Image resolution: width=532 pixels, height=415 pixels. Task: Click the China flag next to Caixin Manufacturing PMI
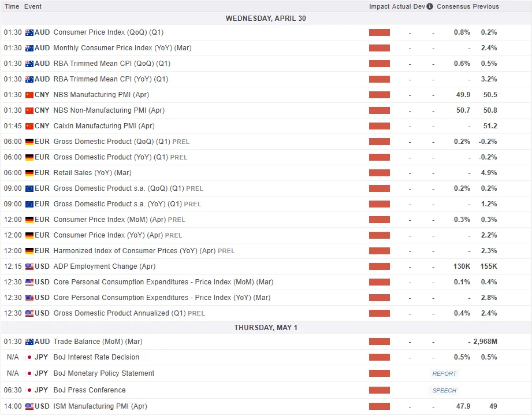pos(29,127)
